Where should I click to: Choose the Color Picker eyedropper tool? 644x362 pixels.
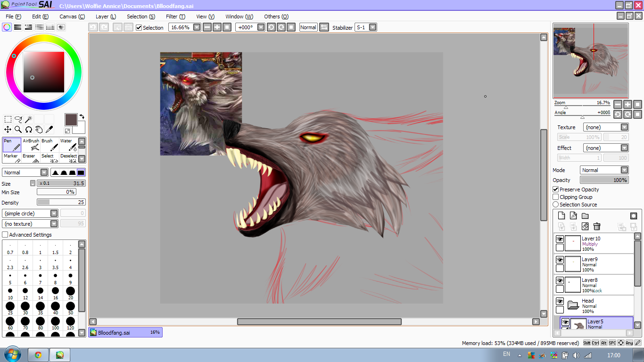[x=49, y=130]
